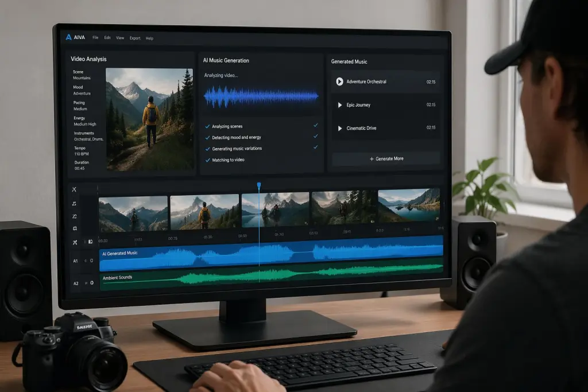Select the timeline clip under the playhead
This screenshot has width=588, height=392.
275,209
